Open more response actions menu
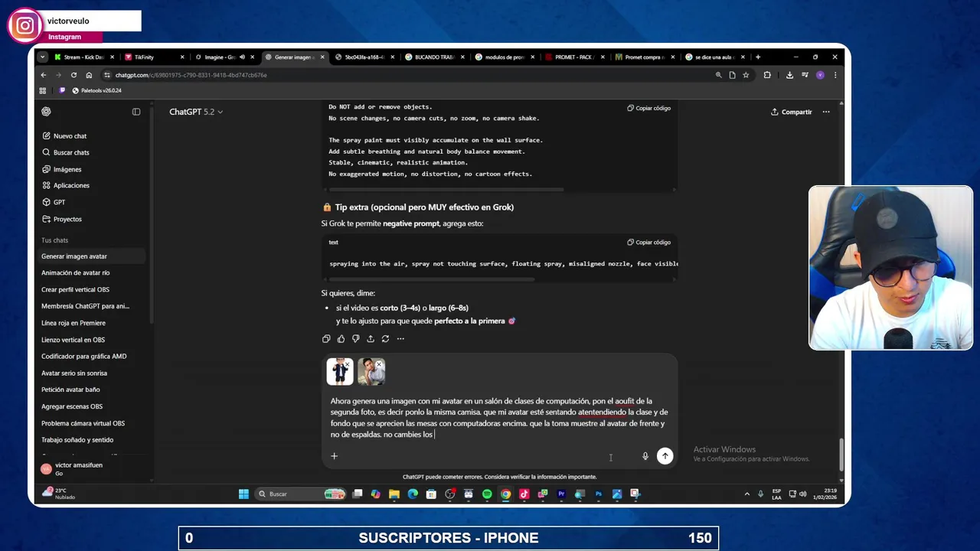 point(400,338)
